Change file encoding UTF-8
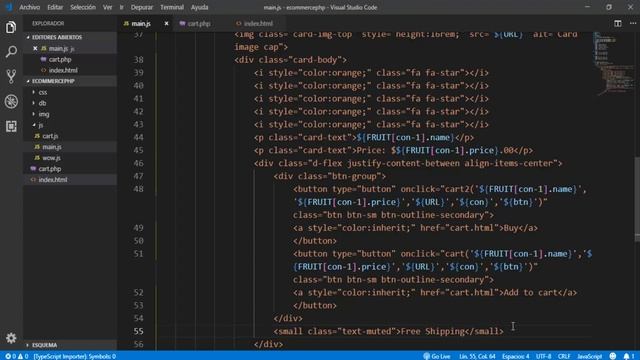 [543, 356]
